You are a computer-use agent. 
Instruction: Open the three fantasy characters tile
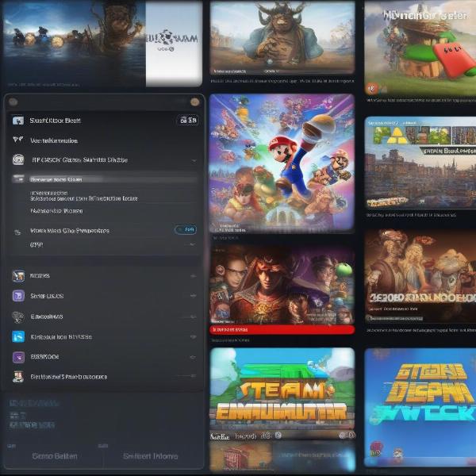[x=420, y=276]
